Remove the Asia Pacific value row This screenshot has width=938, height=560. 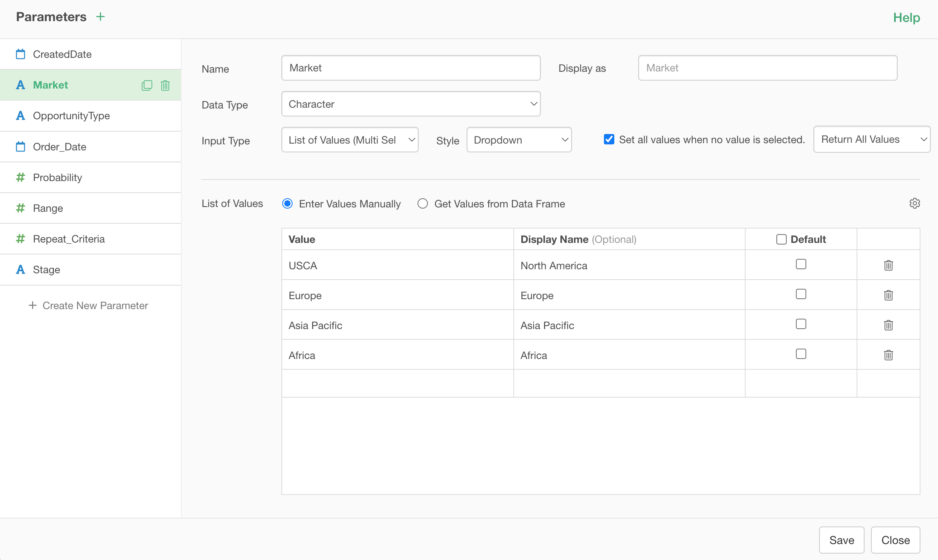click(x=888, y=325)
